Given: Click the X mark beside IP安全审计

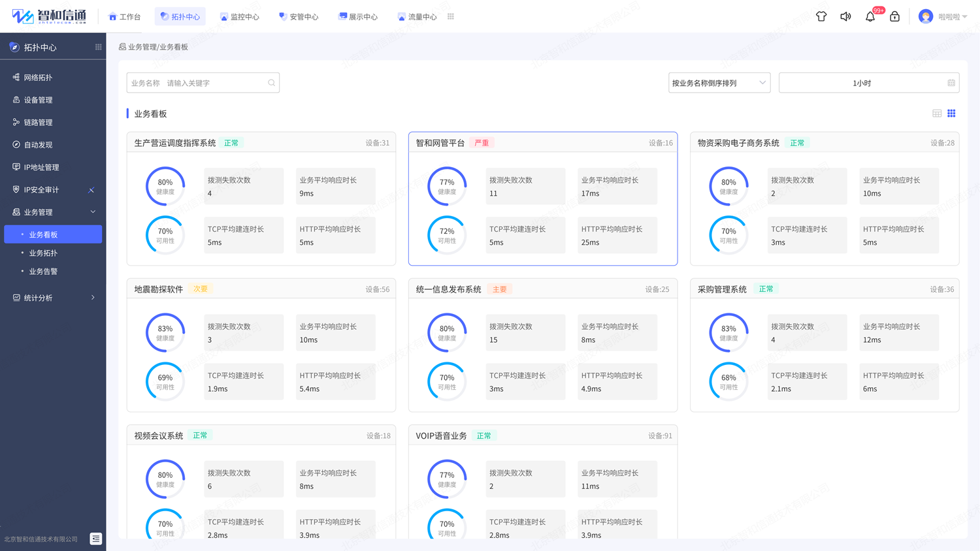Looking at the screenshot, I should point(91,190).
